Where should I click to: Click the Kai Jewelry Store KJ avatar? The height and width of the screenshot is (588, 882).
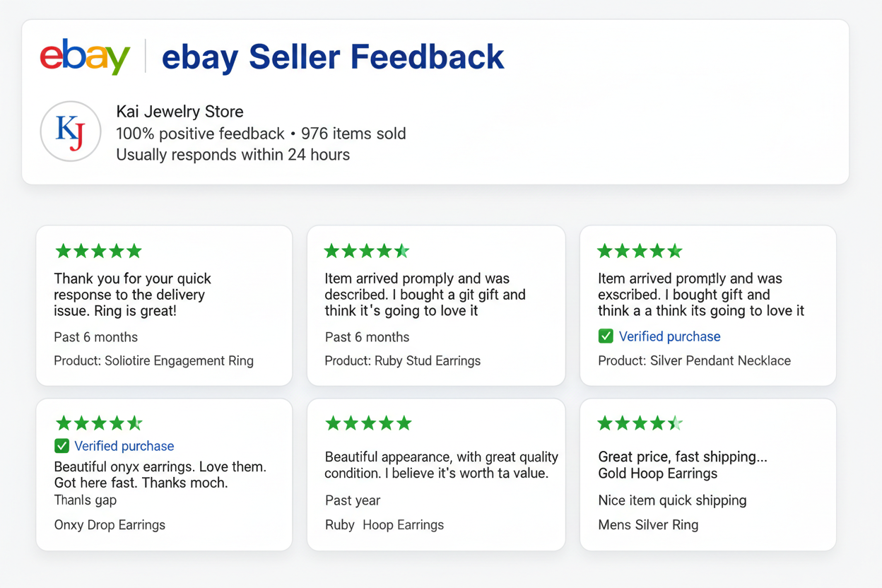71,131
